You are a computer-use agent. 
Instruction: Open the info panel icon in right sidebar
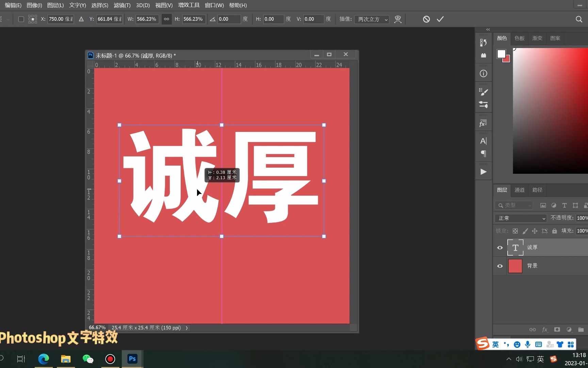coord(483,73)
